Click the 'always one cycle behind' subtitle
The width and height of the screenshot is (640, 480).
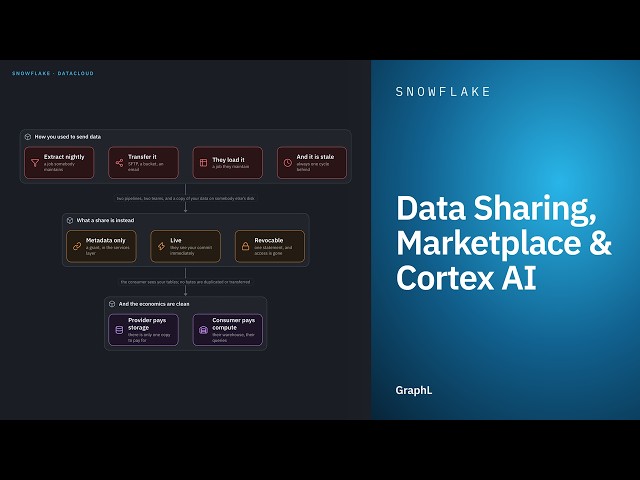(x=313, y=167)
